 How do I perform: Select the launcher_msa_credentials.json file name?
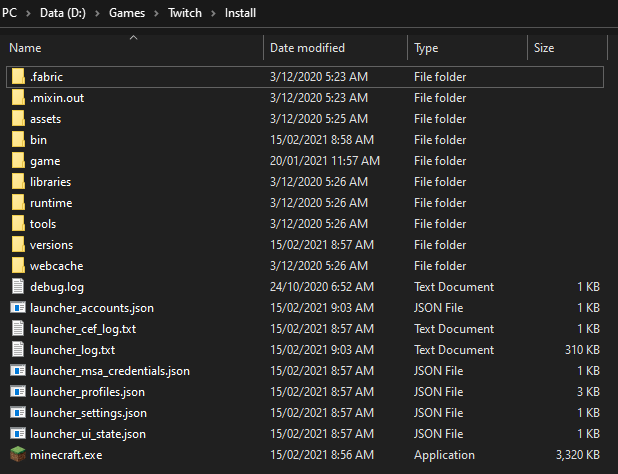(x=109, y=371)
